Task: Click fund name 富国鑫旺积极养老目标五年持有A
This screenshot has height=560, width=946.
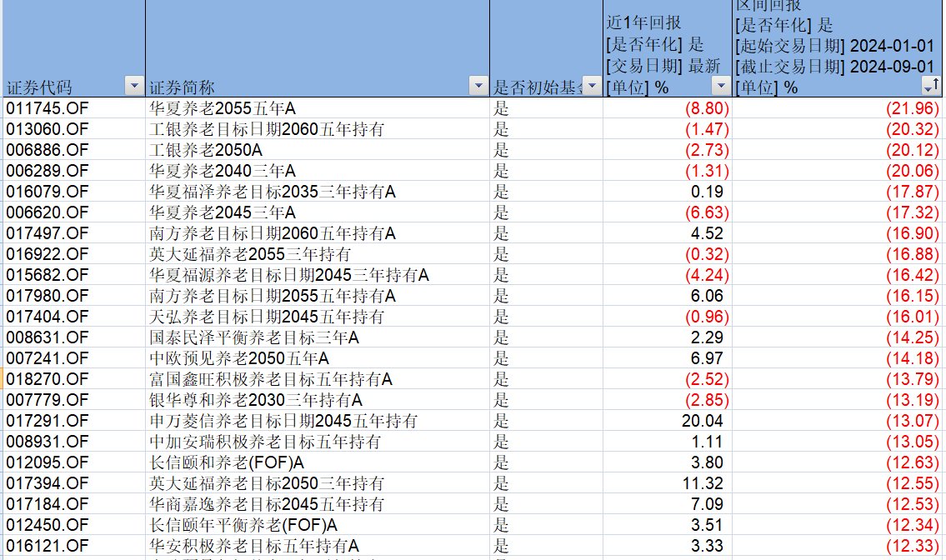Action: pos(271,379)
